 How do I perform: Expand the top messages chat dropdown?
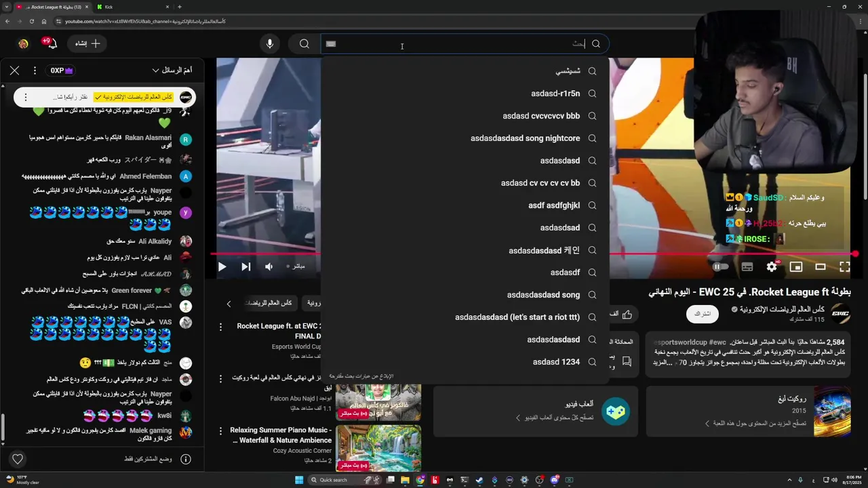(x=174, y=70)
